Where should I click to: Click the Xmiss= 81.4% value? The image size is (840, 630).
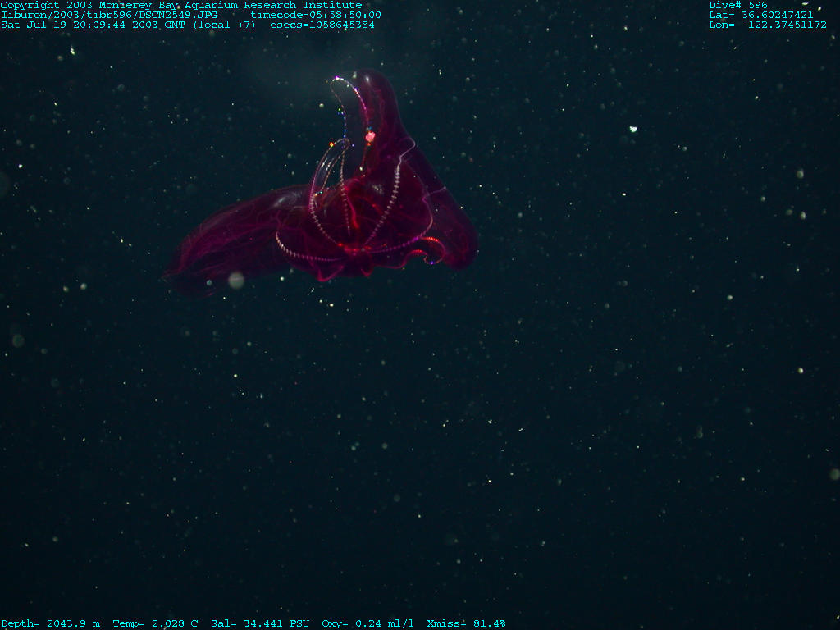point(466,623)
